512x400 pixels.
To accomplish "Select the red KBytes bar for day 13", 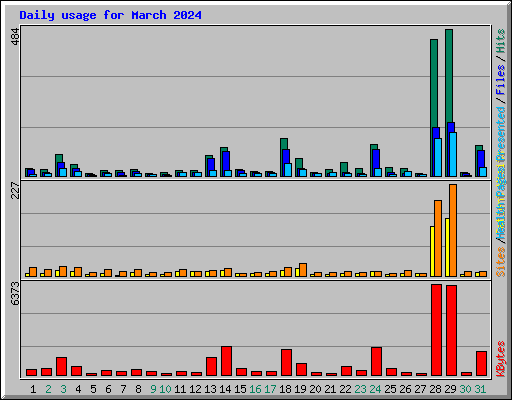I will pyautogui.click(x=211, y=367).
